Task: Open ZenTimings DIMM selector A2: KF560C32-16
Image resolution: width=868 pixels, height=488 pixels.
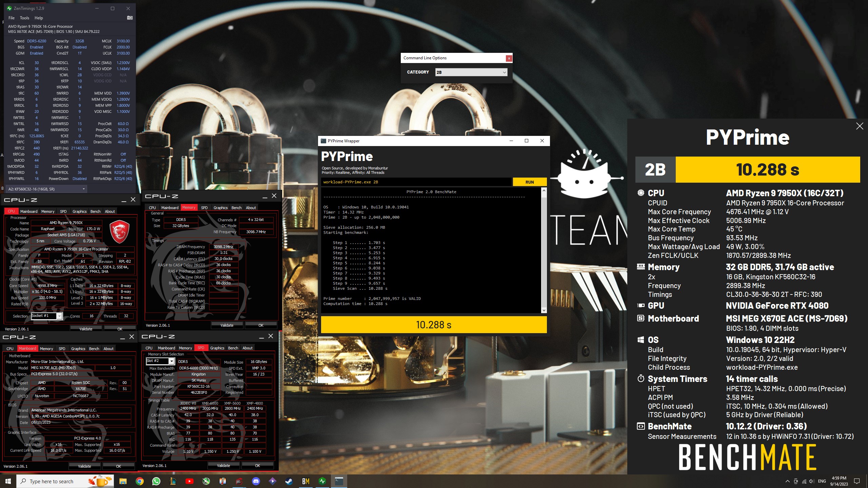Action: (46, 189)
